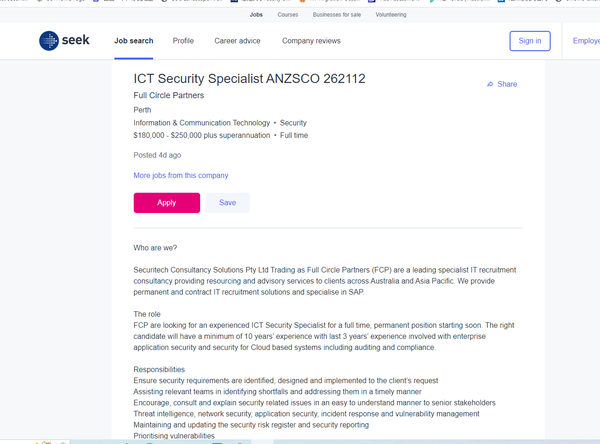
Task: Open the Profile tab
Action: (x=183, y=41)
